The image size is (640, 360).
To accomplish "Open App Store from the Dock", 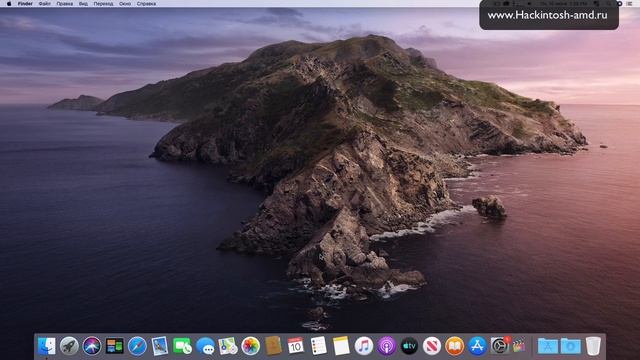I will (x=477, y=346).
